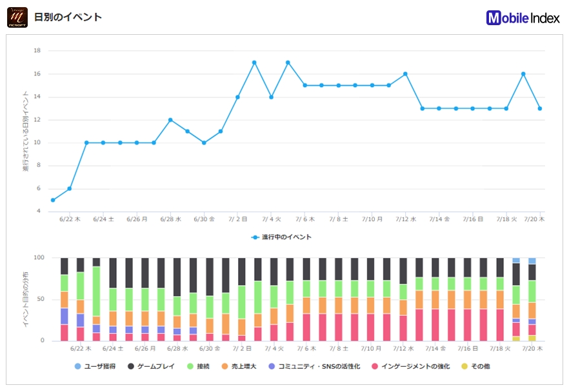569x392 pixels.
Task: Click the 7/12 水 label on the line chart axis
Action: pos(404,219)
